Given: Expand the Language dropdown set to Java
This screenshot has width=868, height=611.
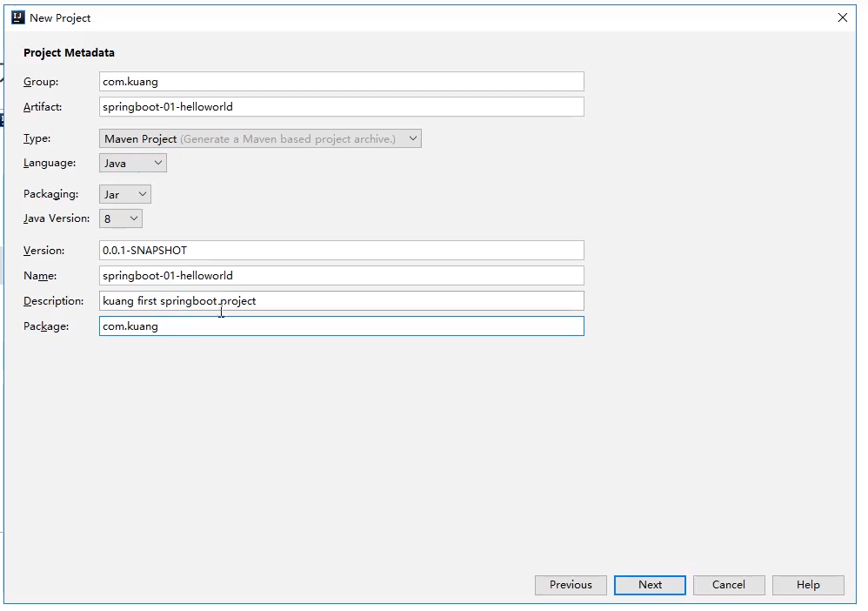Looking at the screenshot, I should click(132, 163).
